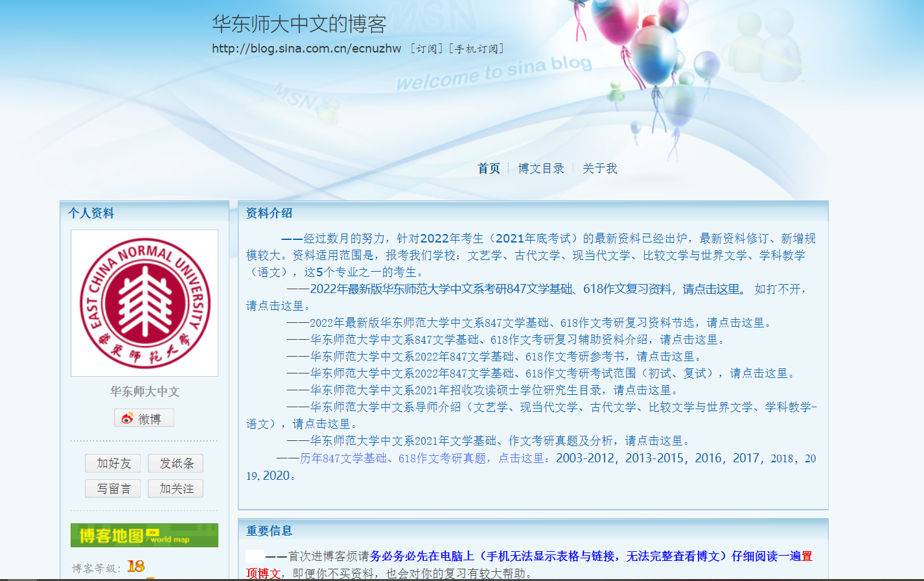This screenshot has width=924, height=581.
Task: Open the 中文系导师介绍 link
Action: (531, 416)
